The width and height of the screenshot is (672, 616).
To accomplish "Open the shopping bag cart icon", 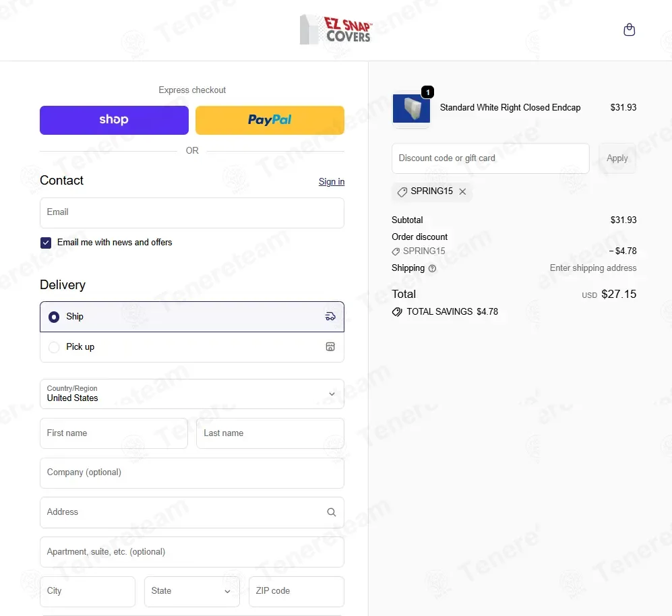I will click(629, 30).
